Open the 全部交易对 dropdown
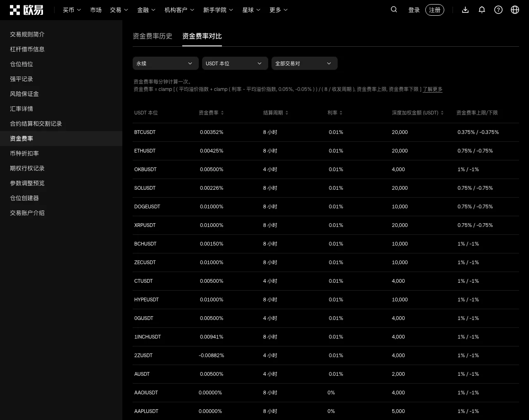This screenshot has width=529, height=420. (x=305, y=63)
